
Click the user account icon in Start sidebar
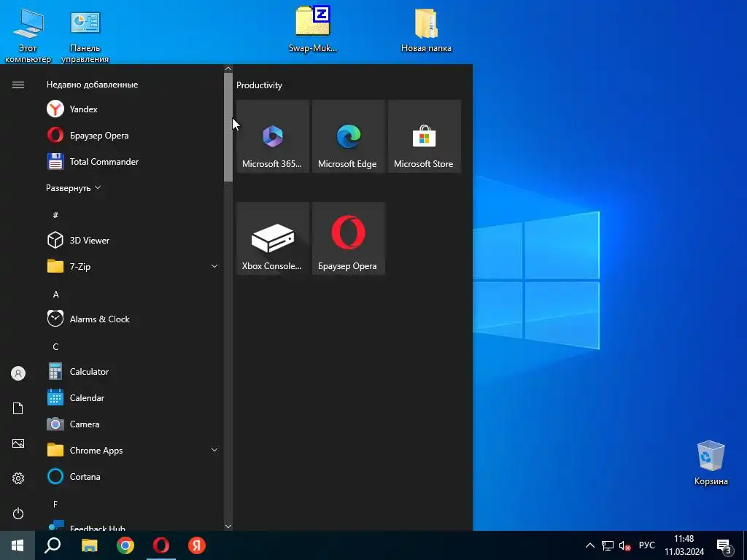point(18,373)
